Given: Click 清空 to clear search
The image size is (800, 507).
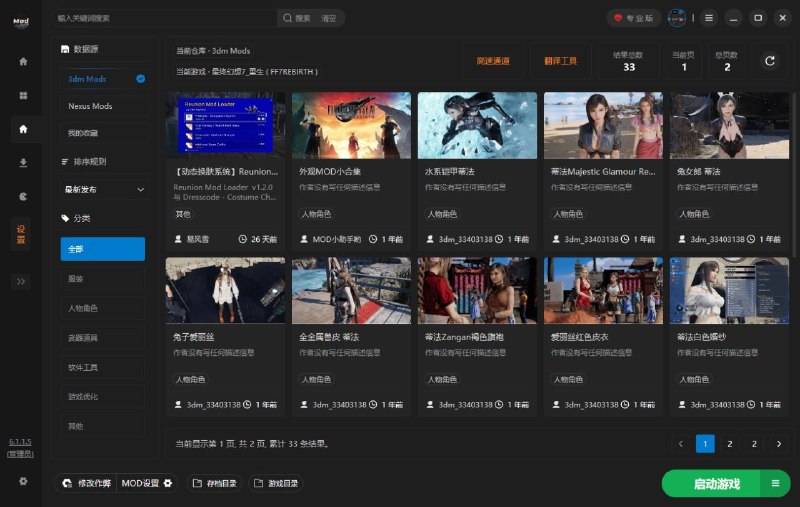Looking at the screenshot, I should [329, 18].
